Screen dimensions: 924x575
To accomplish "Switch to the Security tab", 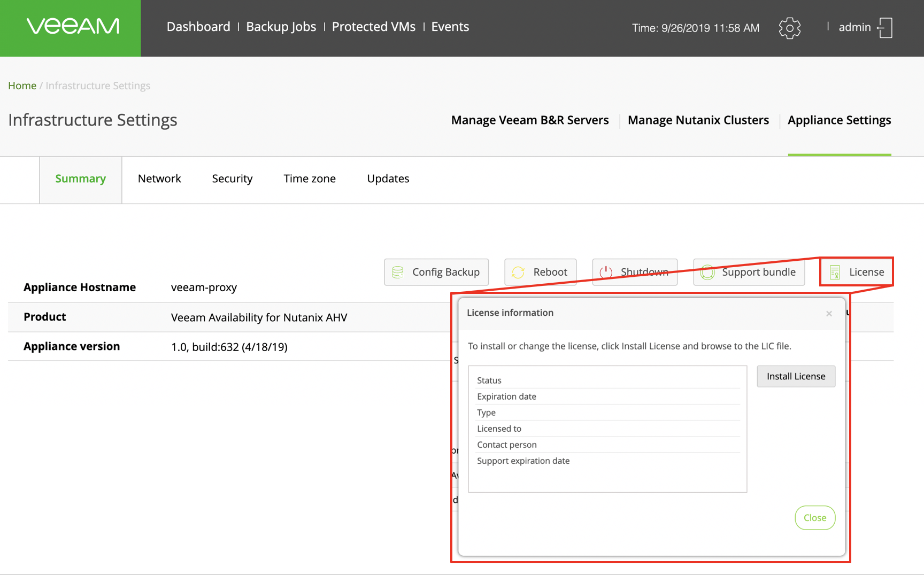I will 232,179.
